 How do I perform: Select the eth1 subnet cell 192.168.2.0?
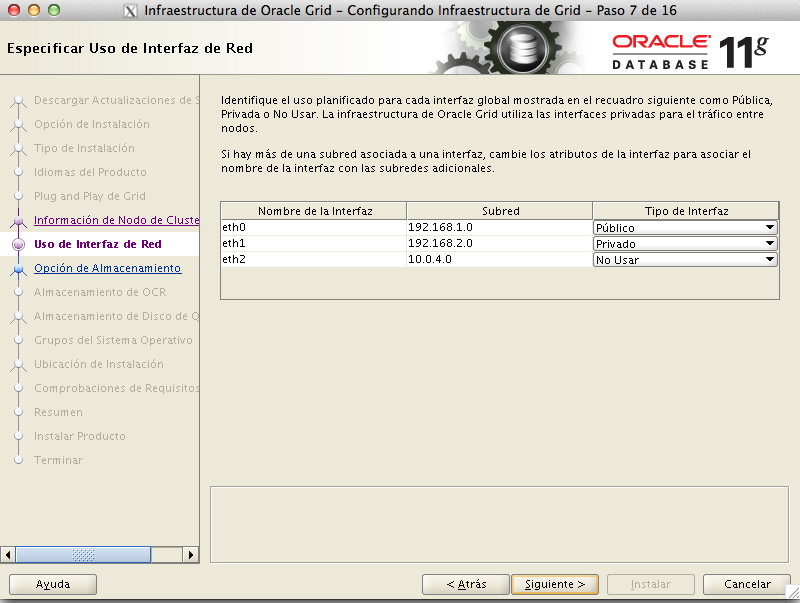pyautogui.click(x=499, y=244)
